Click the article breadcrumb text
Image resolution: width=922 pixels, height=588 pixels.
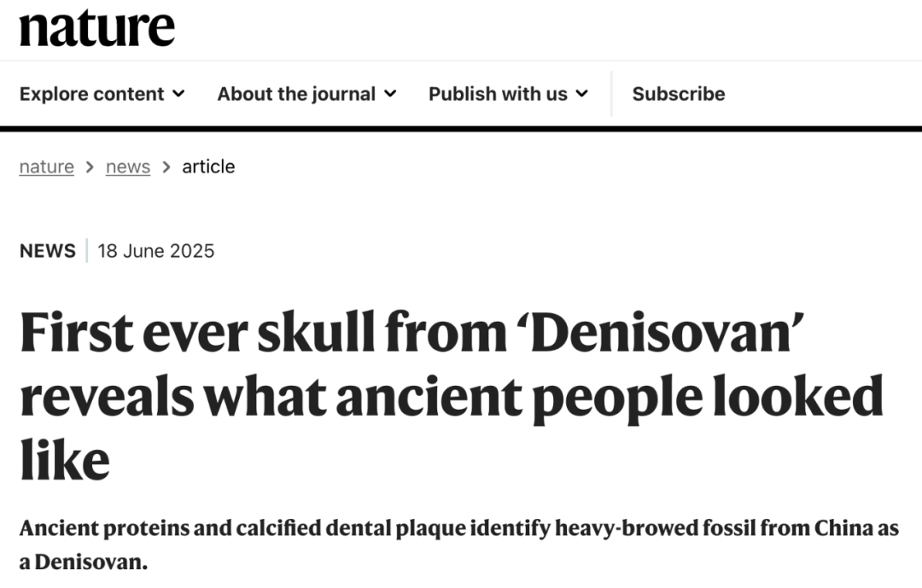pos(208,166)
